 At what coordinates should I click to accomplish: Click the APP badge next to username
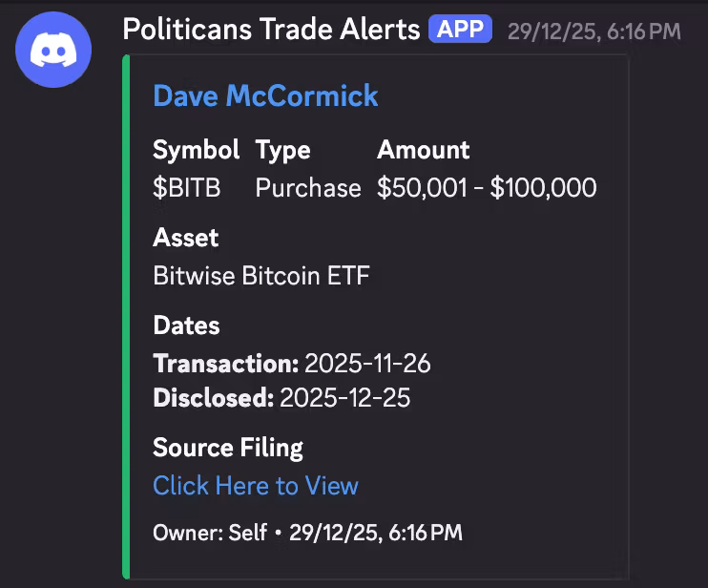point(460,30)
